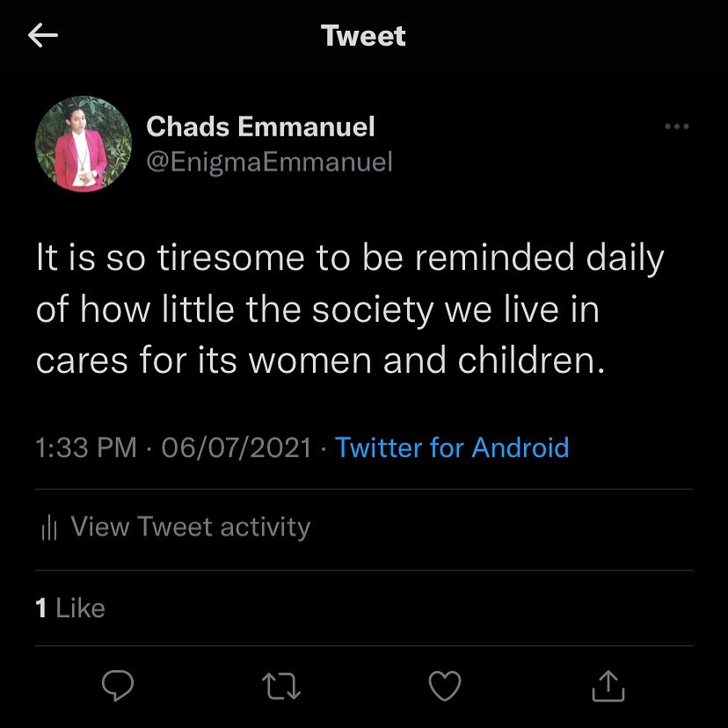Tap the 06/07/2021 date
This screenshot has height=728, width=728.
[x=237, y=448]
